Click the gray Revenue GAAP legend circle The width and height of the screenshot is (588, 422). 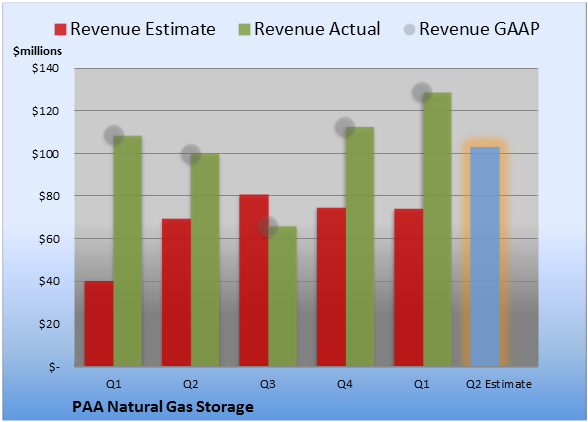point(410,30)
